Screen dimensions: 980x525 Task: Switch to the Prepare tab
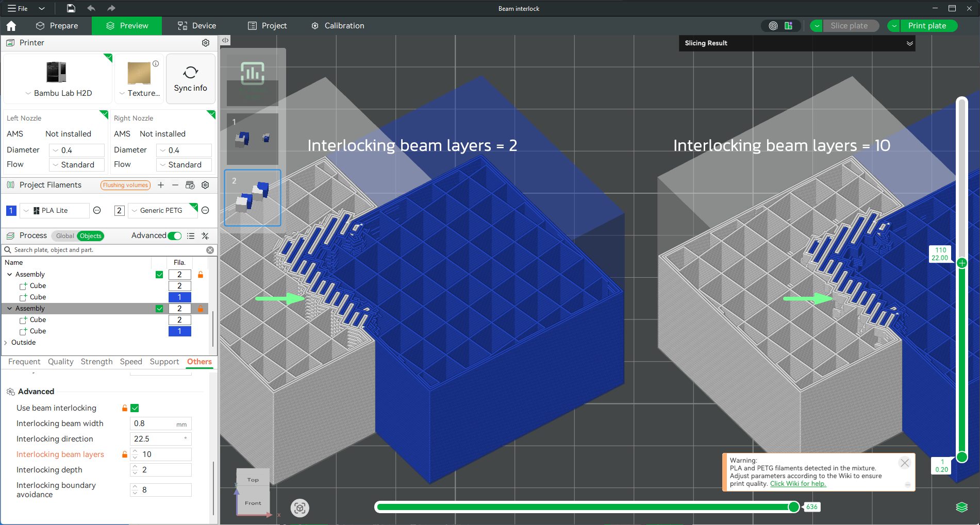click(57, 26)
